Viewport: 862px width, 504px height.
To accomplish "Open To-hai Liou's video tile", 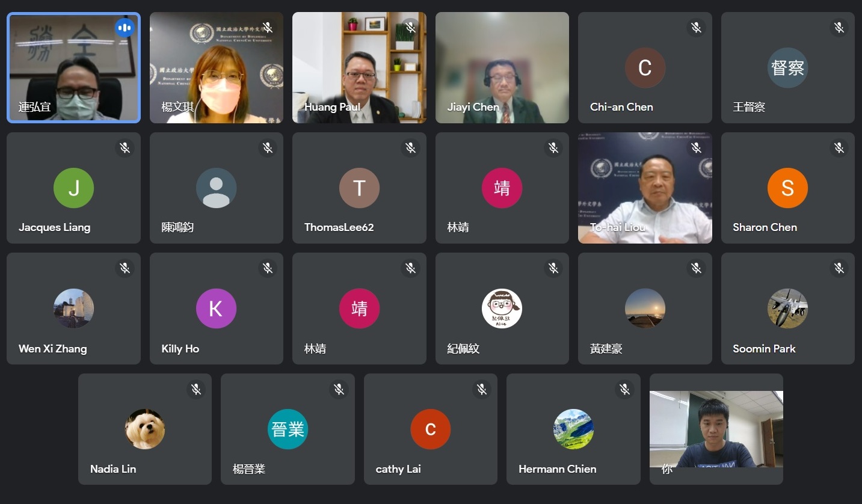I will point(645,188).
